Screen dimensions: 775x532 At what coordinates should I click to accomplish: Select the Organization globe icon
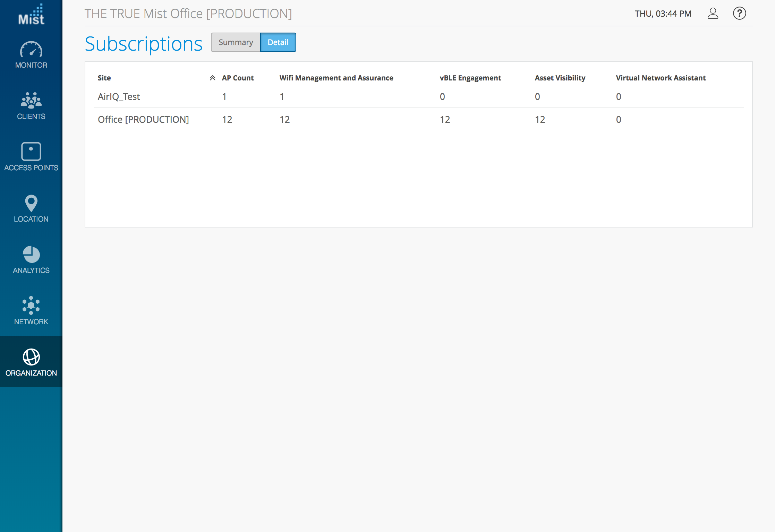pyautogui.click(x=31, y=357)
